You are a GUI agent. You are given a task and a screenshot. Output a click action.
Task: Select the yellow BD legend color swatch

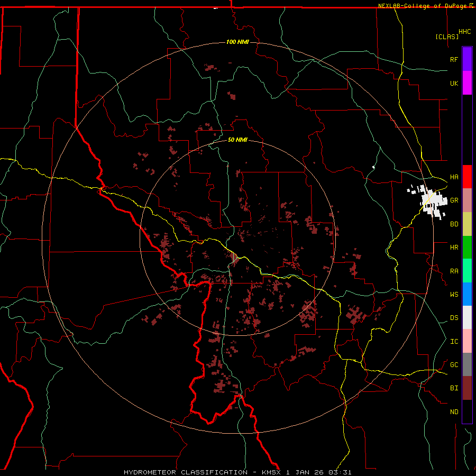pos(467,224)
